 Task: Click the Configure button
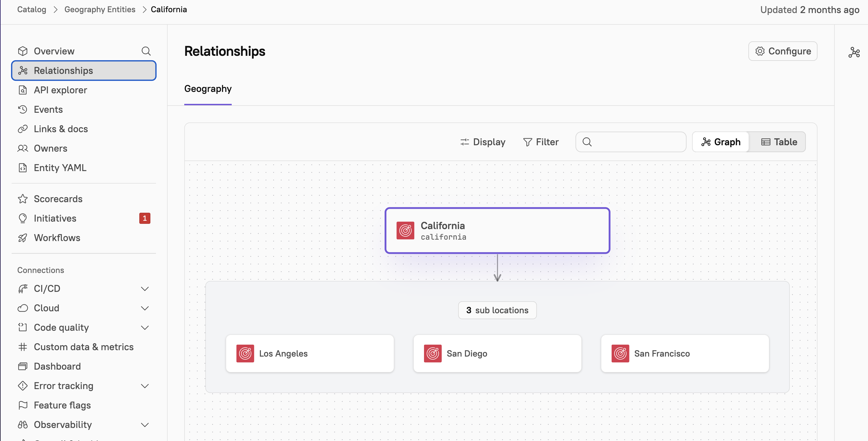[x=783, y=51]
